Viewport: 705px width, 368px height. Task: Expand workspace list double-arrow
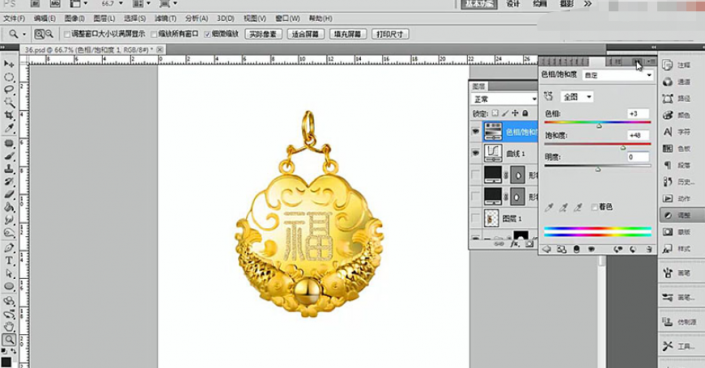pyautogui.click(x=588, y=4)
